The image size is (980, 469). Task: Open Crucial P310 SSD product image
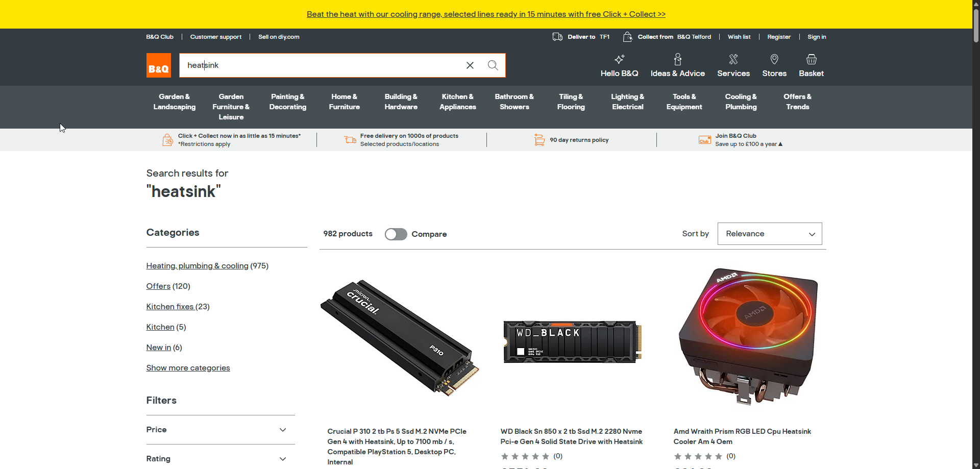(400, 338)
